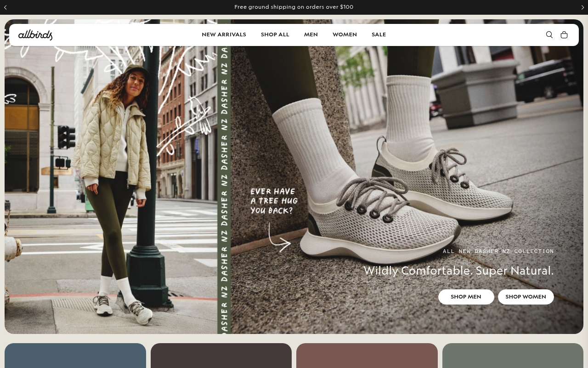Viewport: 588px width, 368px height.
Task: Click the Wildly Comfortable. Super Natural. headline
Action: point(458,270)
